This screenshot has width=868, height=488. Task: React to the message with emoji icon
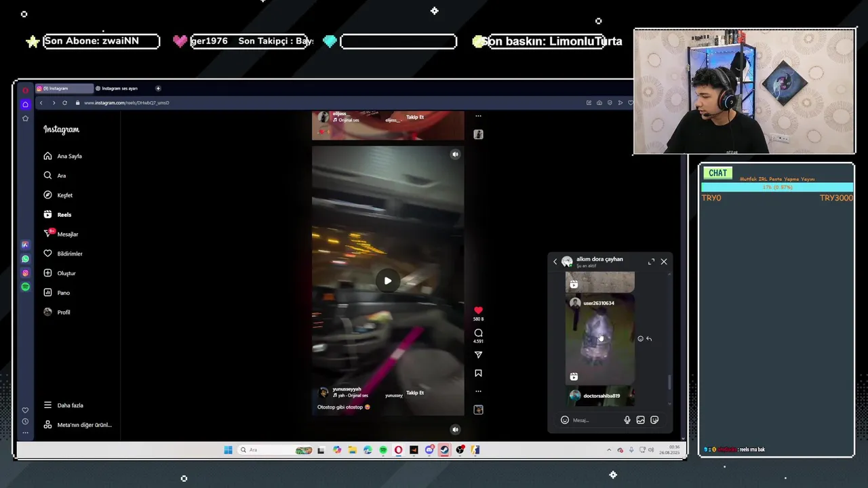(x=640, y=339)
